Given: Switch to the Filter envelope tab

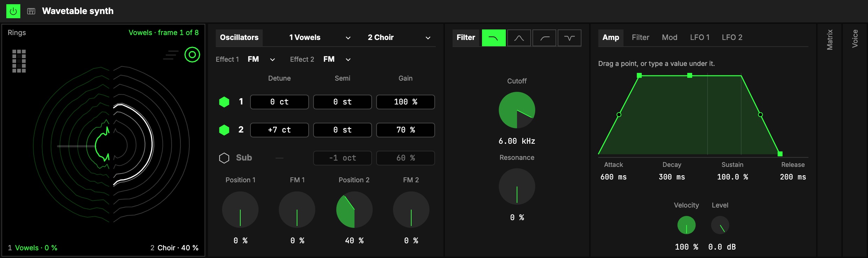Looking at the screenshot, I should [640, 38].
